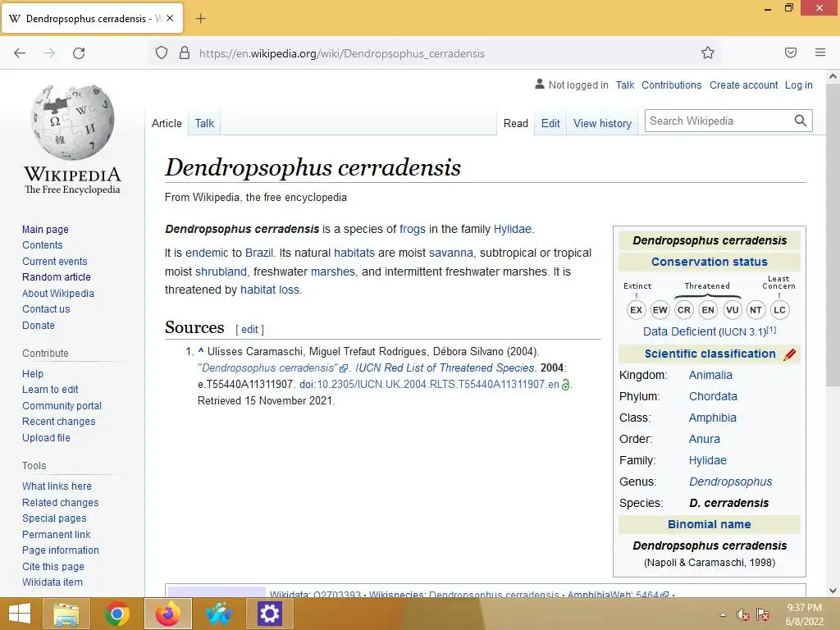
Task: Open IUCN Red List of Threatened Species link
Action: (x=445, y=368)
